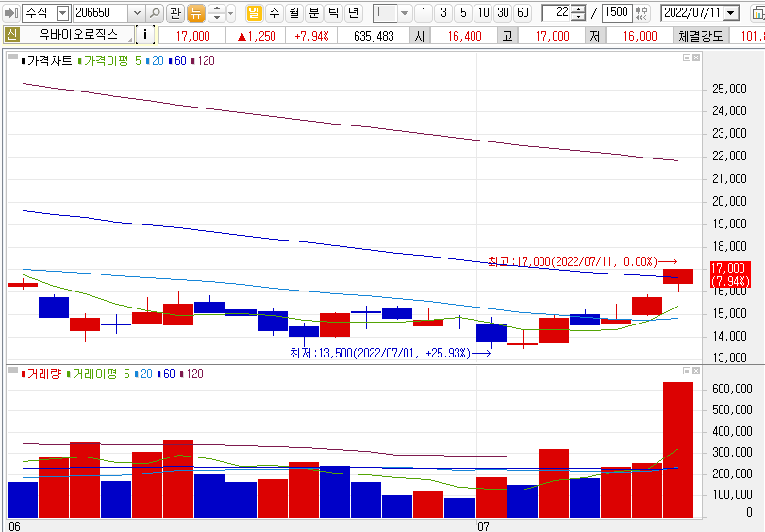Select the 분 minute chart period
Viewport: 765px width, 532px height.
coord(314,13)
